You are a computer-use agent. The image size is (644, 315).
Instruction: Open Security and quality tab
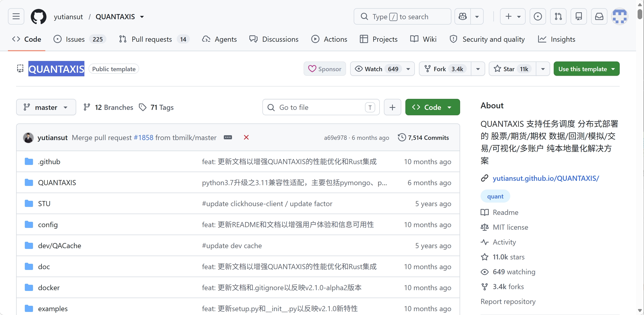pos(487,39)
